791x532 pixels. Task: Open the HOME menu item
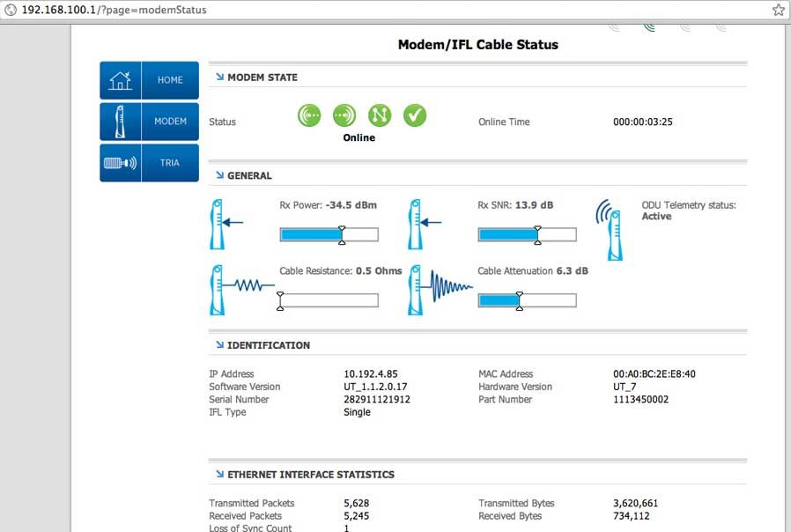[x=171, y=80]
